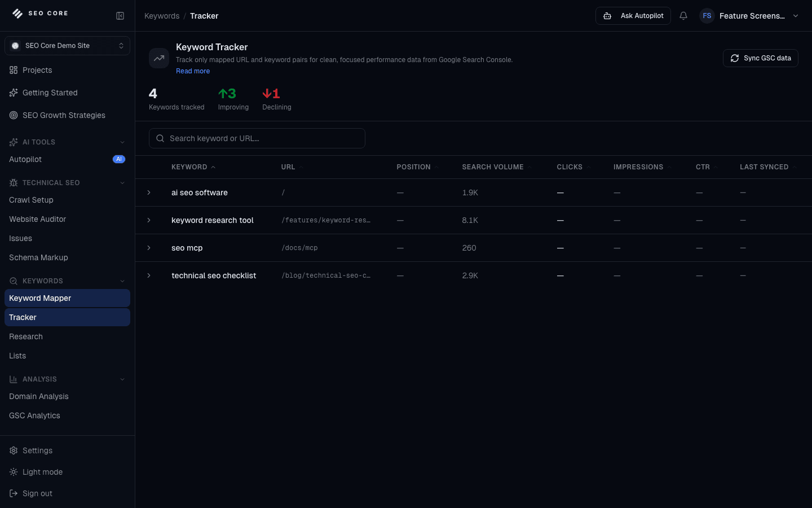Screen dimensions: 812x508
Task: Open Crawl Setup
Action: (x=68, y=200)
